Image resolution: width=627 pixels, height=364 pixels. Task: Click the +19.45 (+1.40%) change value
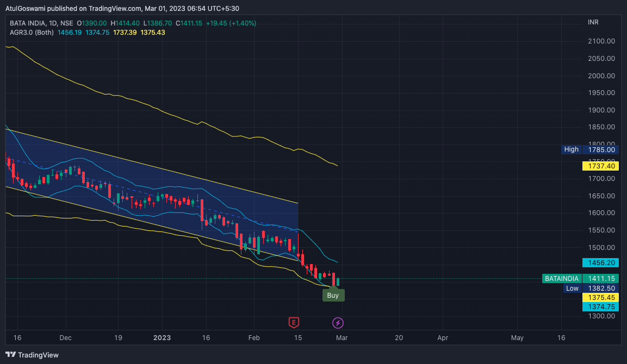tap(231, 23)
